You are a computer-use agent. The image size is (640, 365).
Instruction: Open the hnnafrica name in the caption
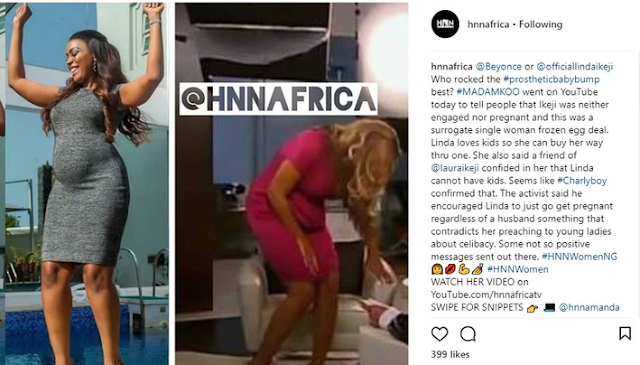[451, 67]
